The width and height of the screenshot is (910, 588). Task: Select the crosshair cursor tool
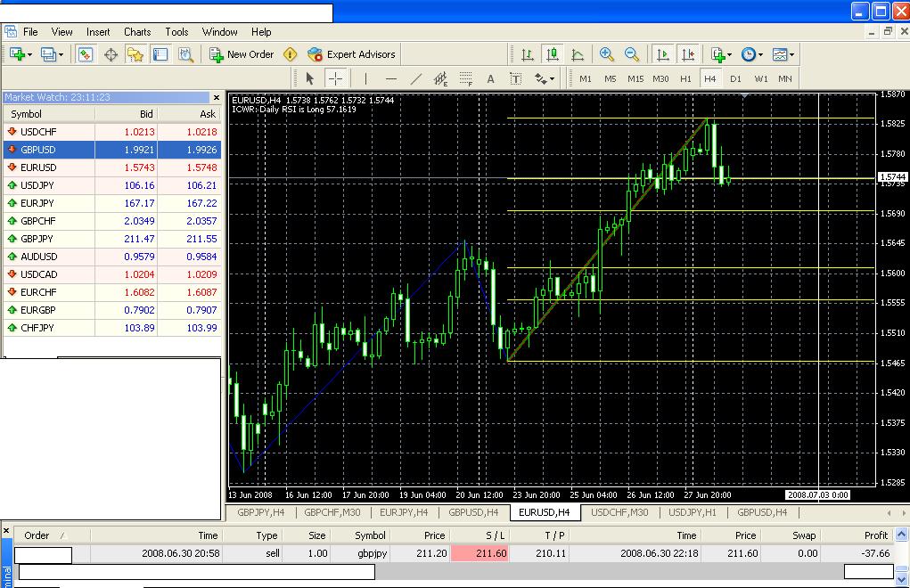point(335,78)
